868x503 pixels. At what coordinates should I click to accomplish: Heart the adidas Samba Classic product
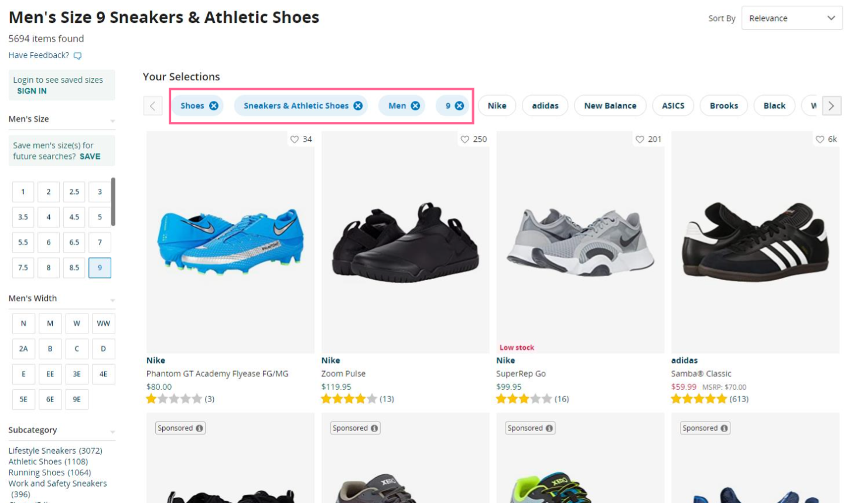(x=820, y=140)
